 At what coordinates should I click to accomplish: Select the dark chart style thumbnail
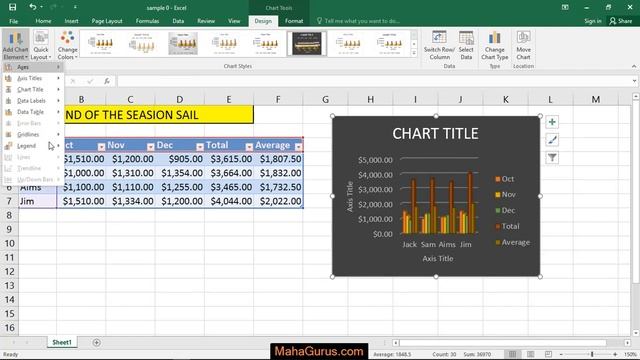[x=307, y=43]
